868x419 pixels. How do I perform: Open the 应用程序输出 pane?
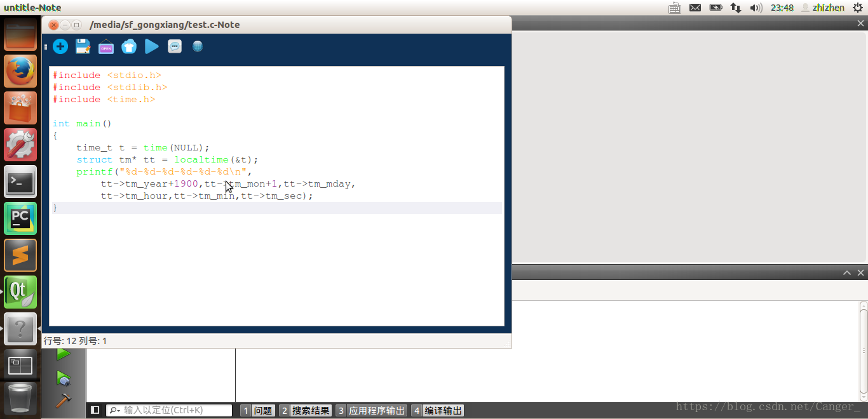click(371, 411)
